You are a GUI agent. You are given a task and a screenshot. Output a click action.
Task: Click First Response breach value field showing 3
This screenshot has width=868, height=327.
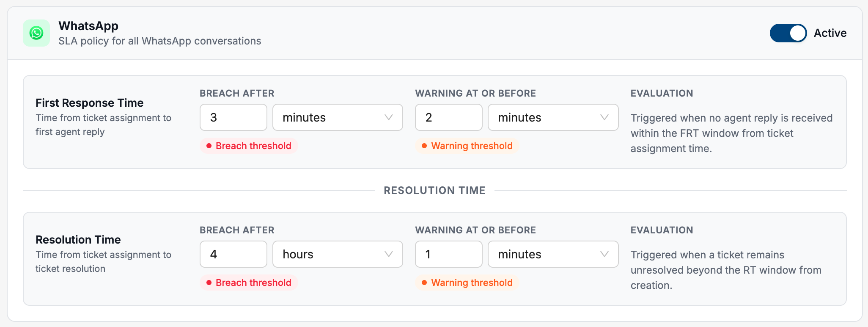[233, 117]
